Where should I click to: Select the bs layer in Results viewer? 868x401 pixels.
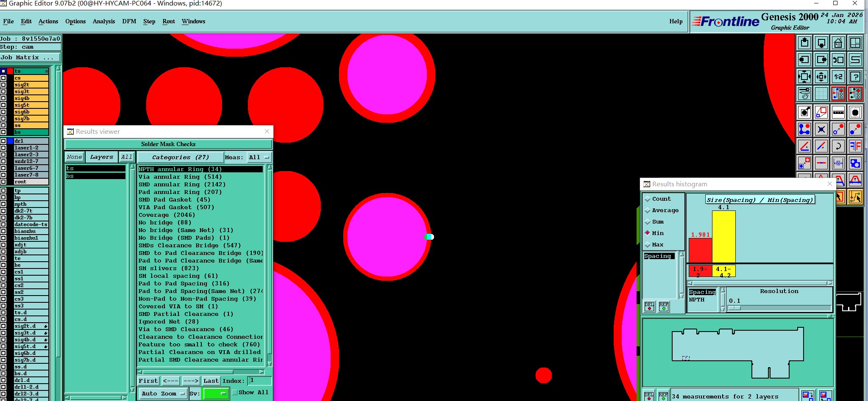[95, 176]
